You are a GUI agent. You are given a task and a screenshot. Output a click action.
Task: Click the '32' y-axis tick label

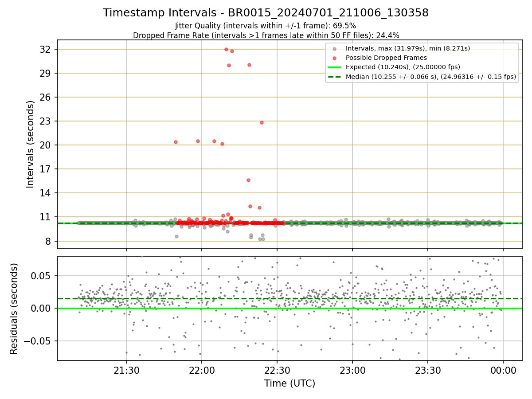(x=46, y=49)
